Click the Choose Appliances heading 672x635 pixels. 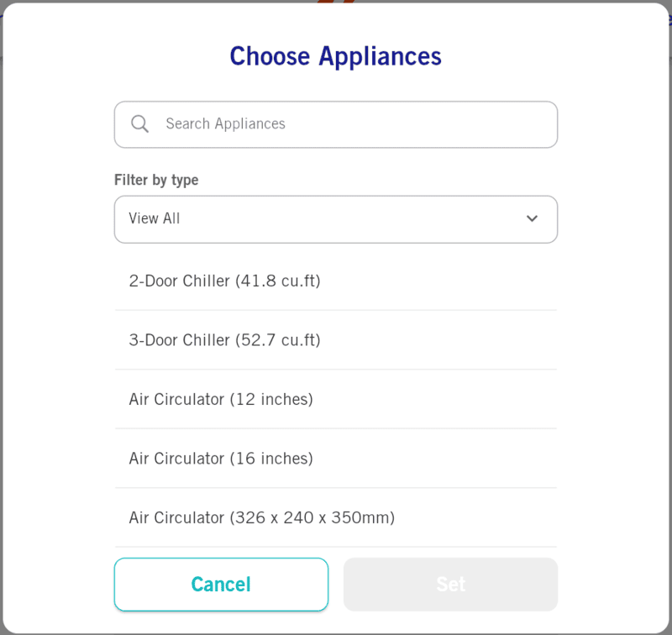[x=335, y=56]
